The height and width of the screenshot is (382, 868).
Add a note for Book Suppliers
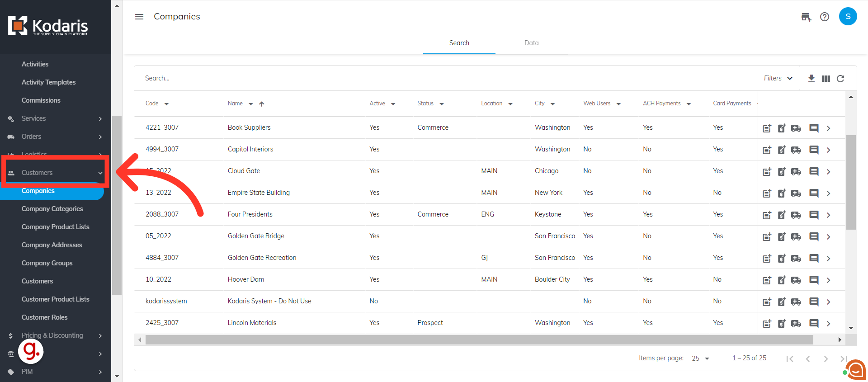tap(767, 128)
